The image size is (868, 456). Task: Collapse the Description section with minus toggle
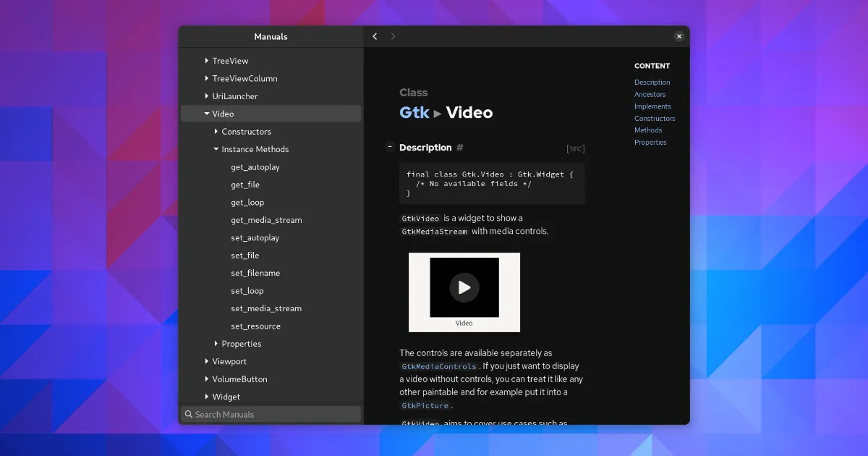(x=390, y=147)
